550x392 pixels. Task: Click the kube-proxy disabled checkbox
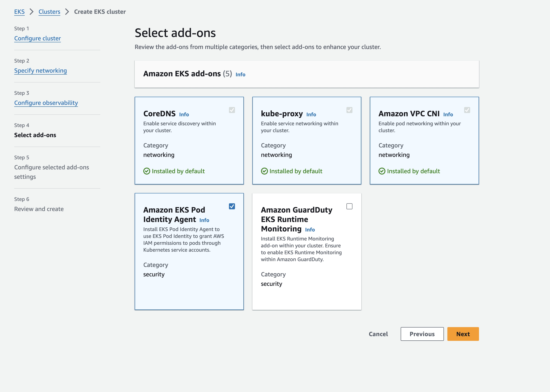349,110
